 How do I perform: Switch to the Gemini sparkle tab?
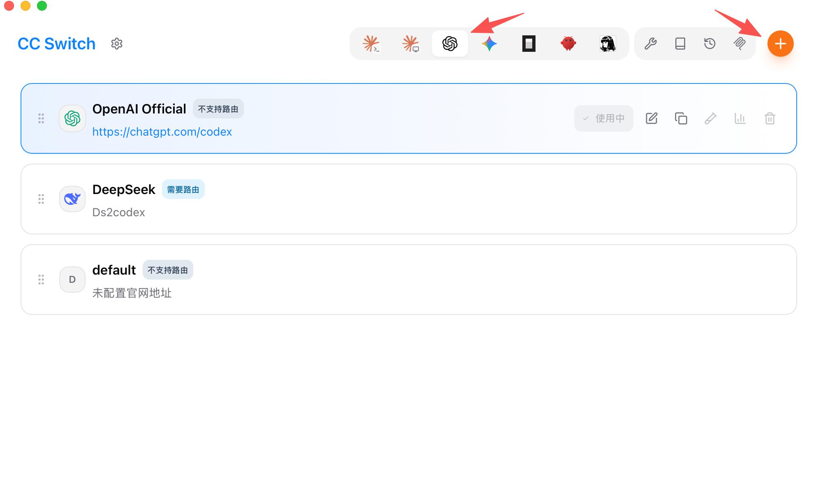click(x=489, y=44)
